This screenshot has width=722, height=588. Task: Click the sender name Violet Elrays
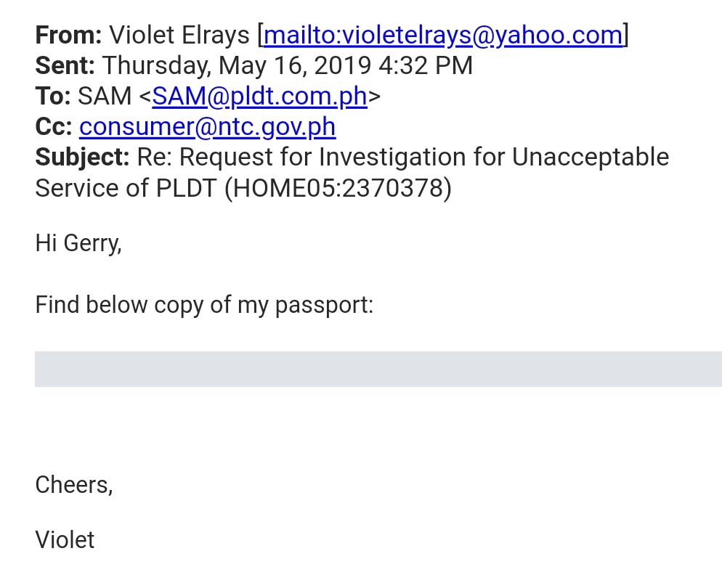[179, 35]
